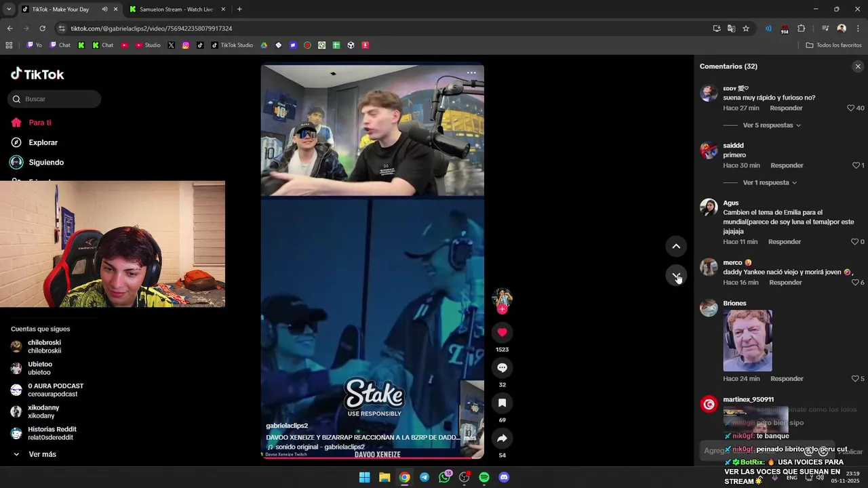Viewport: 868px width, 488px height.
Task: Open Spotify from the taskbar
Action: pyautogui.click(x=484, y=477)
